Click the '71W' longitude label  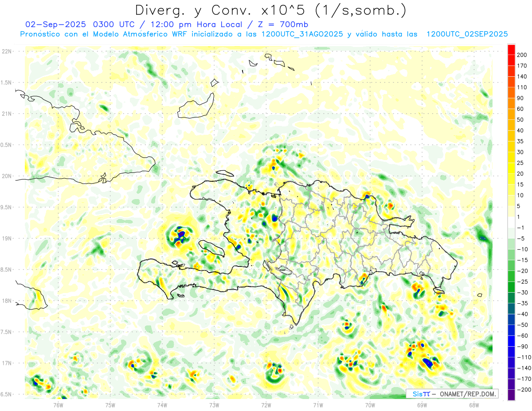tap(318, 404)
